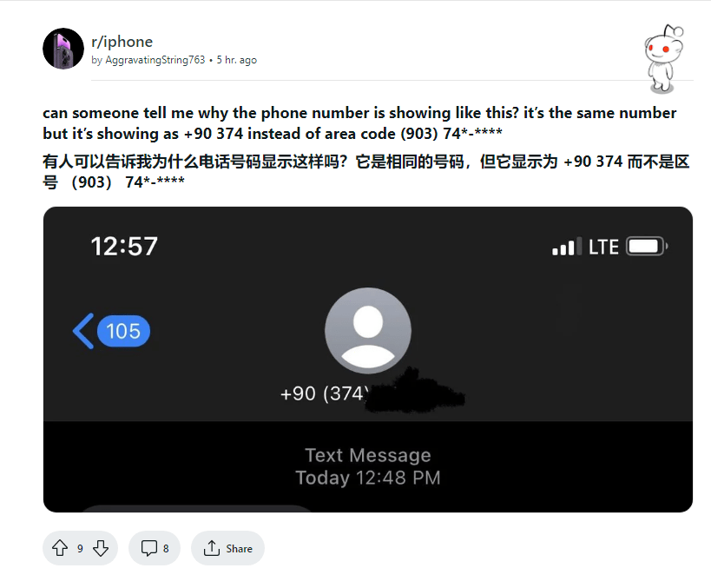The height and width of the screenshot is (588, 711).
Task: Click the +90 (374) phone number
Action: click(x=324, y=393)
